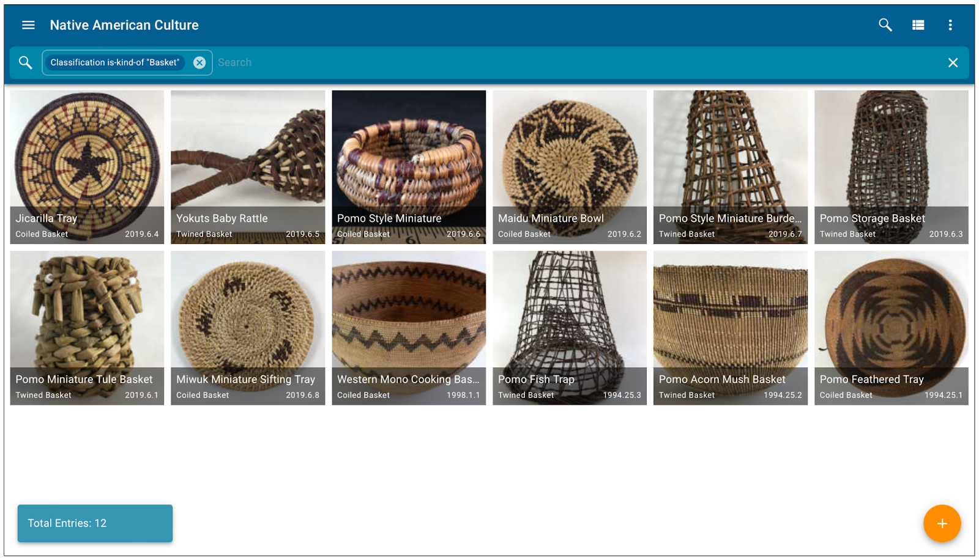Screen dimensions: 979x560
Task: Open the Yokuts Baby Rattle entry
Action: pyautogui.click(x=248, y=167)
